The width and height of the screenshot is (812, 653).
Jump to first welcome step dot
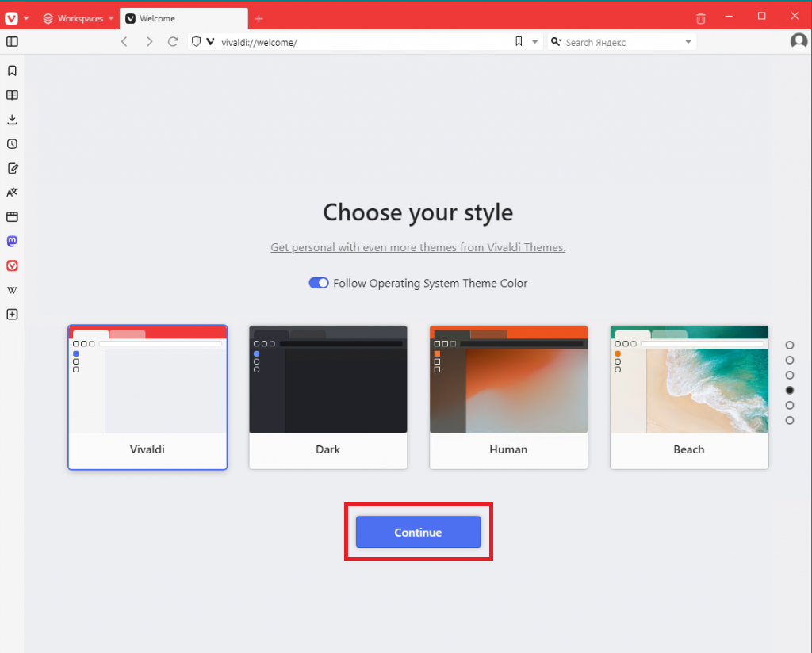[x=790, y=346]
